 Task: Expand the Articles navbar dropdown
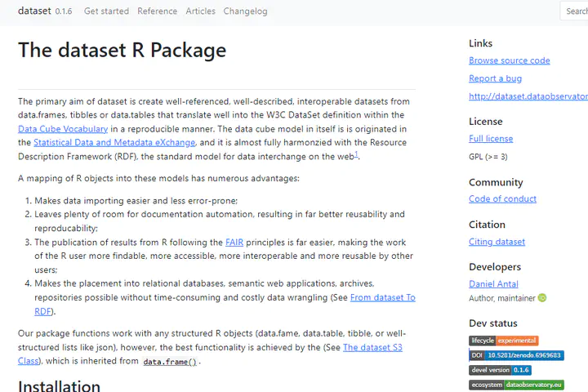(200, 11)
